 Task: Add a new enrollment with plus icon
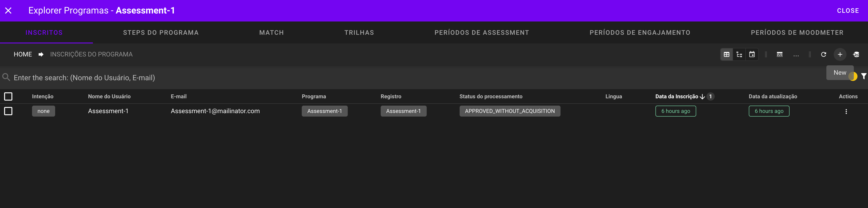[x=840, y=55]
